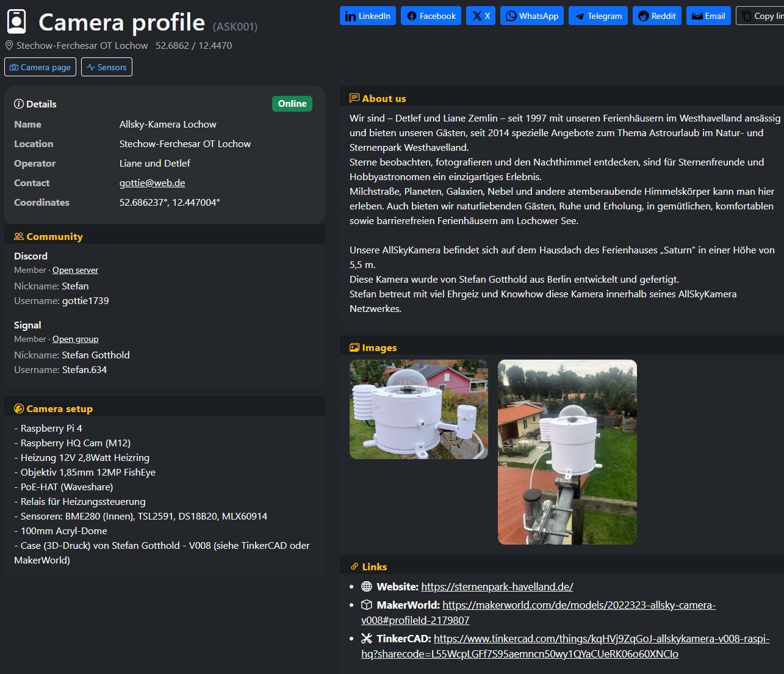The height and width of the screenshot is (674, 784).
Task: Click the info icon in the Details header
Action: (x=19, y=104)
